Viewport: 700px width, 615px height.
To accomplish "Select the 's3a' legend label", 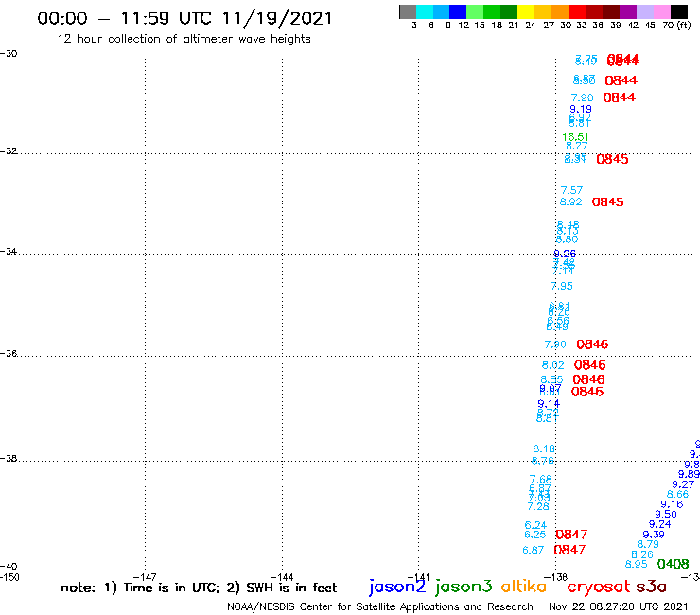I will [x=652, y=587].
